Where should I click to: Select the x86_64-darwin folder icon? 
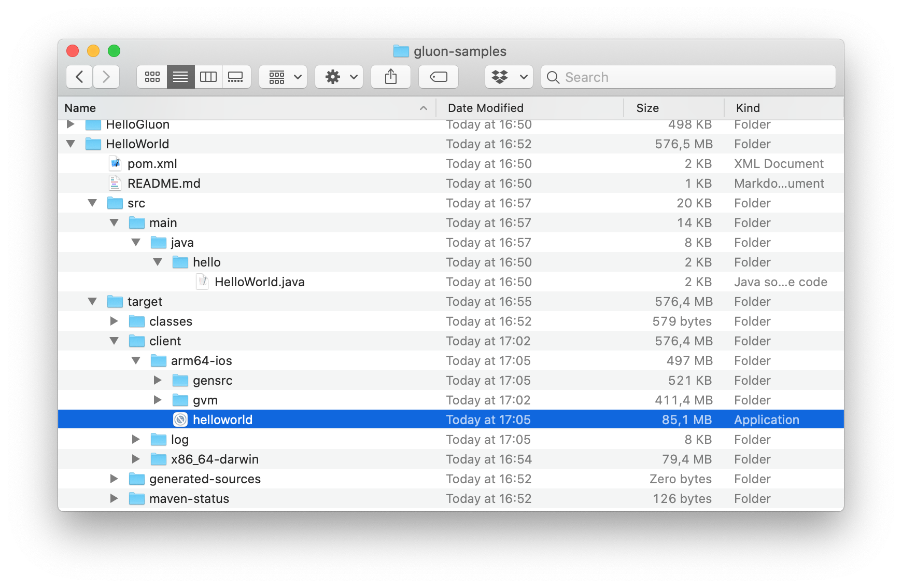pyautogui.click(x=159, y=459)
